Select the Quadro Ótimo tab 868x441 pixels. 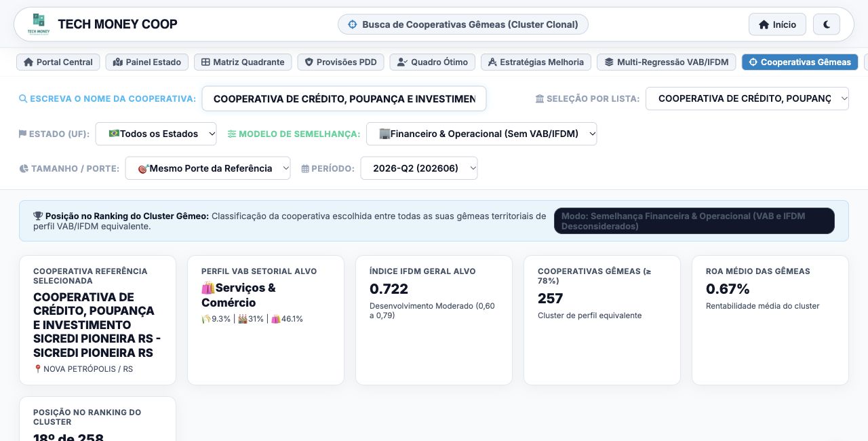pos(432,62)
